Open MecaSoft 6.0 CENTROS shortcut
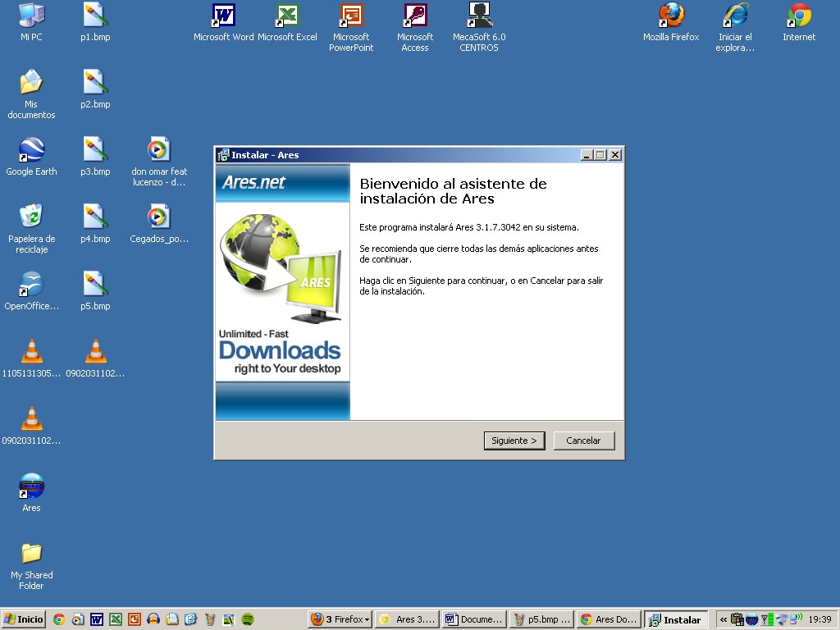The height and width of the screenshot is (630, 840). 479,27
